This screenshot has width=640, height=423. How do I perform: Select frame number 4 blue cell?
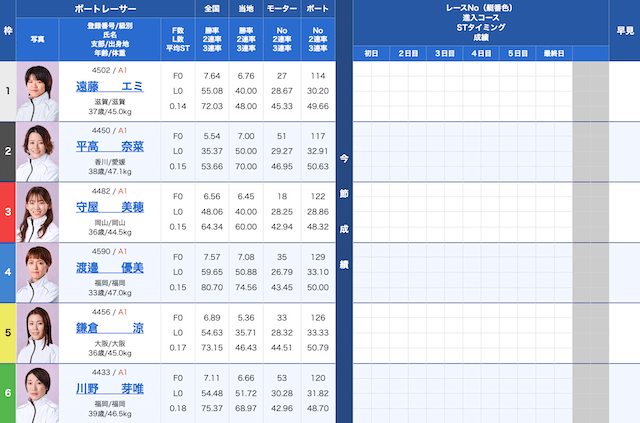pyautogui.click(x=8, y=272)
